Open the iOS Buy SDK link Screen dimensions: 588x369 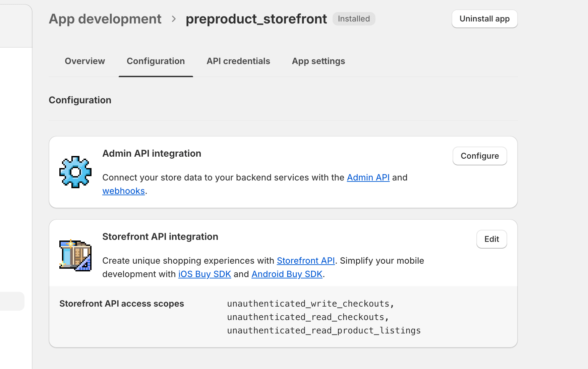tap(204, 274)
